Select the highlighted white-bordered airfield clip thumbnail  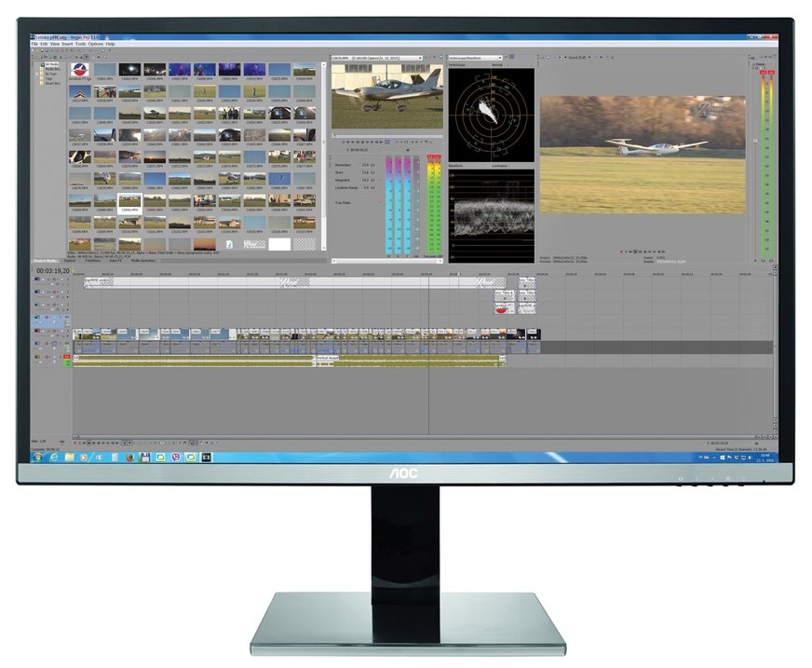tap(129, 201)
